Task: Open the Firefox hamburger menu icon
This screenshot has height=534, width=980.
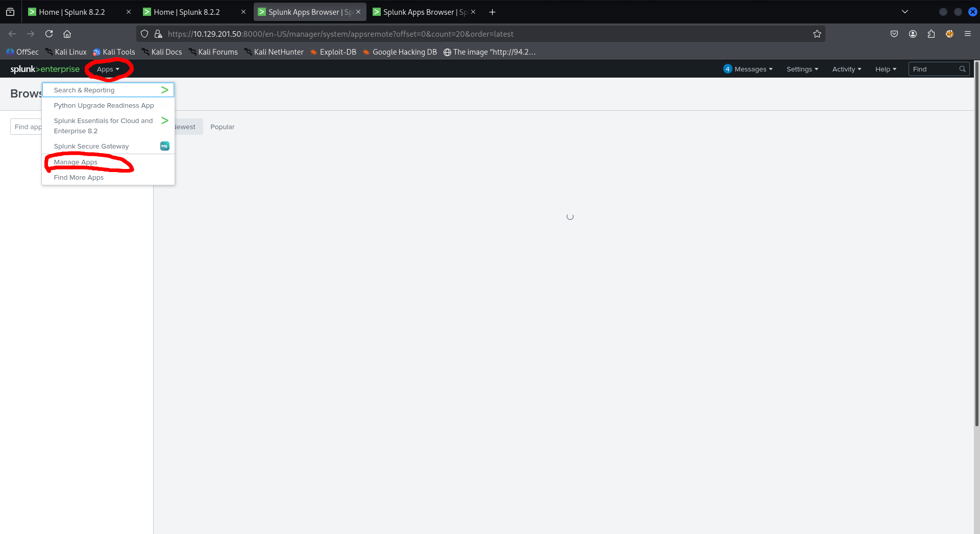Action: coord(967,34)
